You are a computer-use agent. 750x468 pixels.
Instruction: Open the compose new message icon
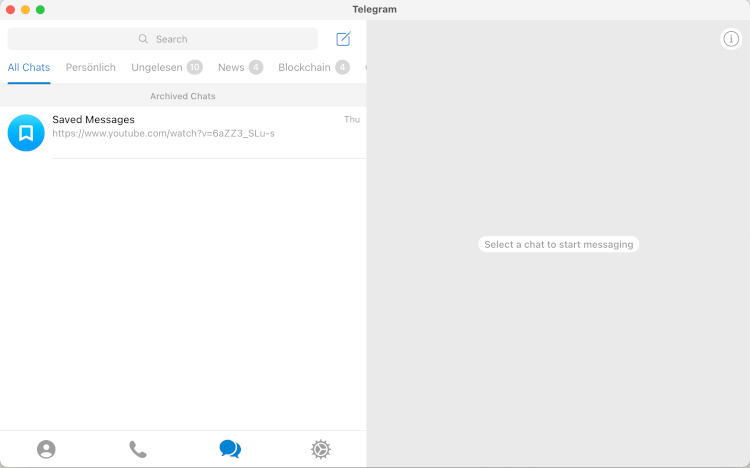[x=343, y=39]
